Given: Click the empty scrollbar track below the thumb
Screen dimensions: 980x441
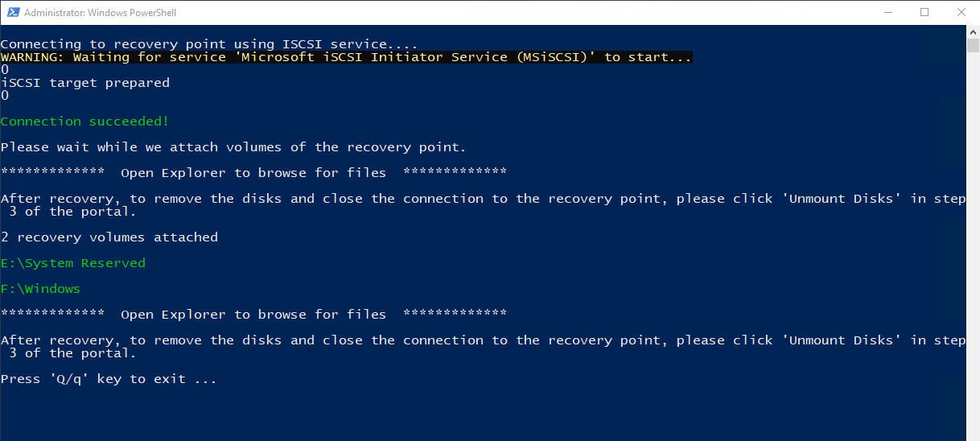Looking at the screenshot, I should coord(973,241).
